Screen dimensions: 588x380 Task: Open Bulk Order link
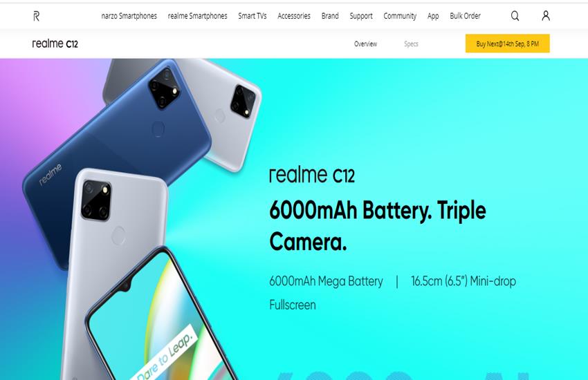point(465,16)
